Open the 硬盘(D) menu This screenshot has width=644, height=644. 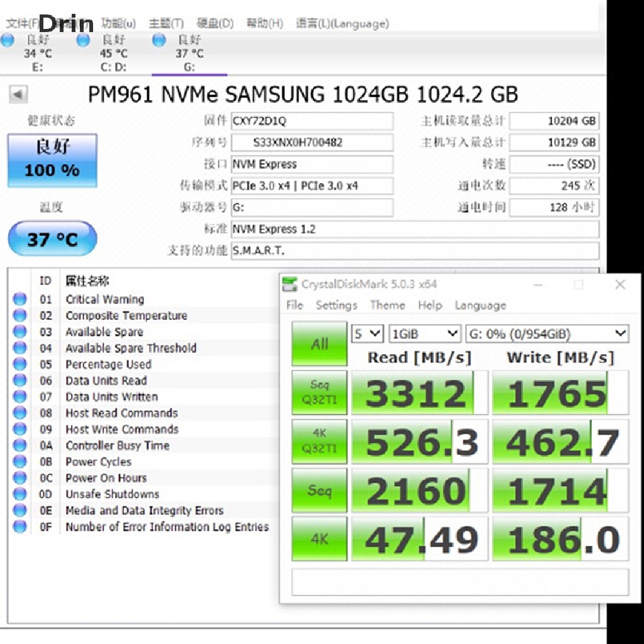tap(215, 23)
